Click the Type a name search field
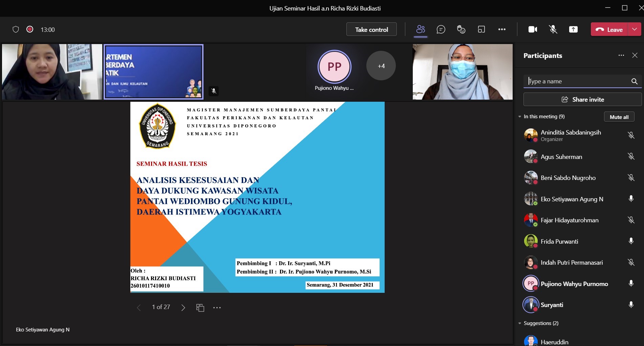This screenshot has height=346, width=644. (577, 81)
